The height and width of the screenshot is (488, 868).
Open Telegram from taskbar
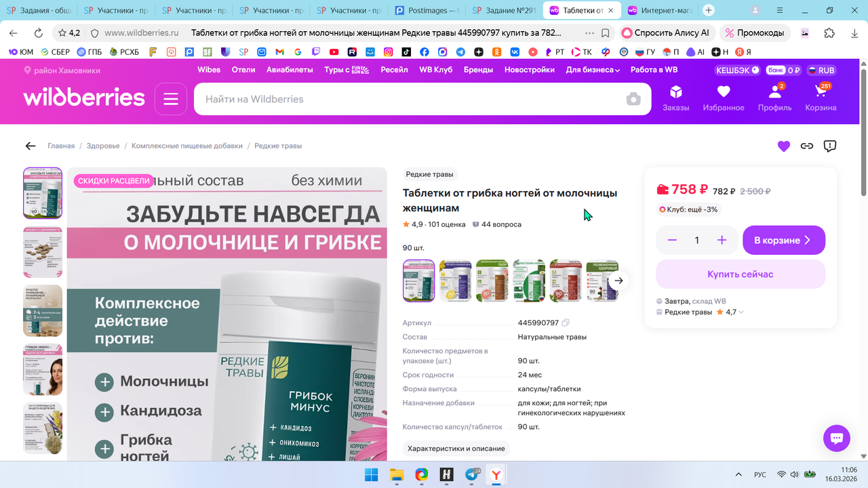point(471,475)
